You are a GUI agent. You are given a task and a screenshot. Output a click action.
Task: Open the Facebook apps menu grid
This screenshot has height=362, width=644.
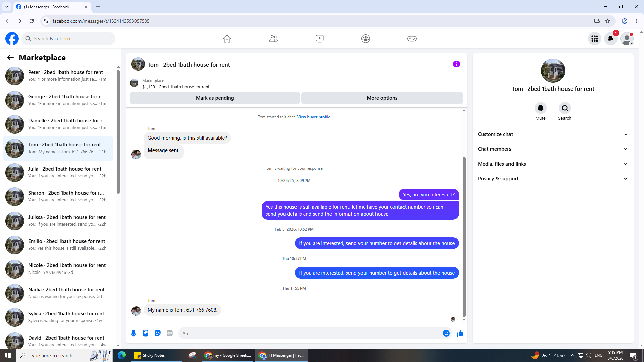click(x=595, y=39)
